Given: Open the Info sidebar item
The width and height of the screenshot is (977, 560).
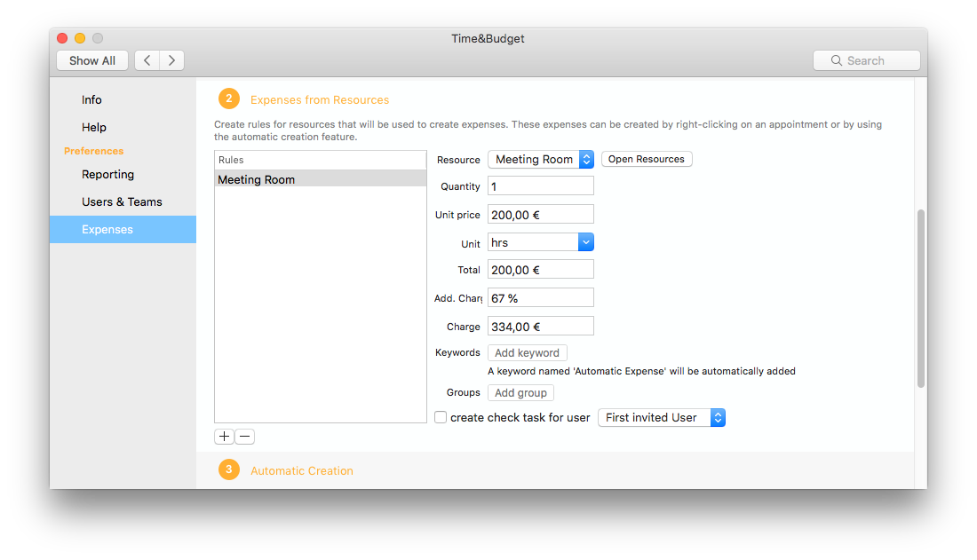Looking at the screenshot, I should tap(91, 99).
